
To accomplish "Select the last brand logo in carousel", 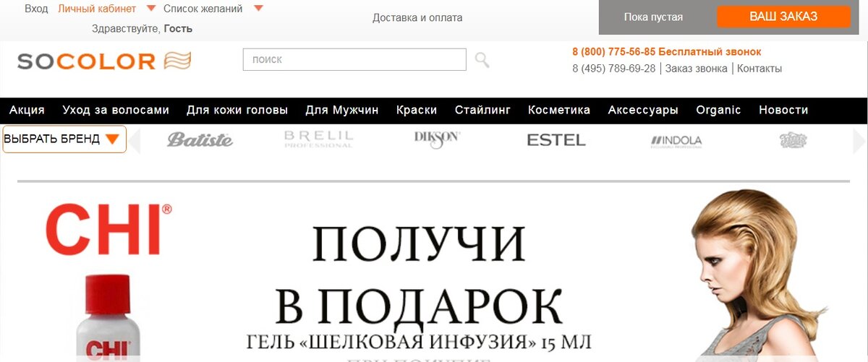I will click(793, 140).
